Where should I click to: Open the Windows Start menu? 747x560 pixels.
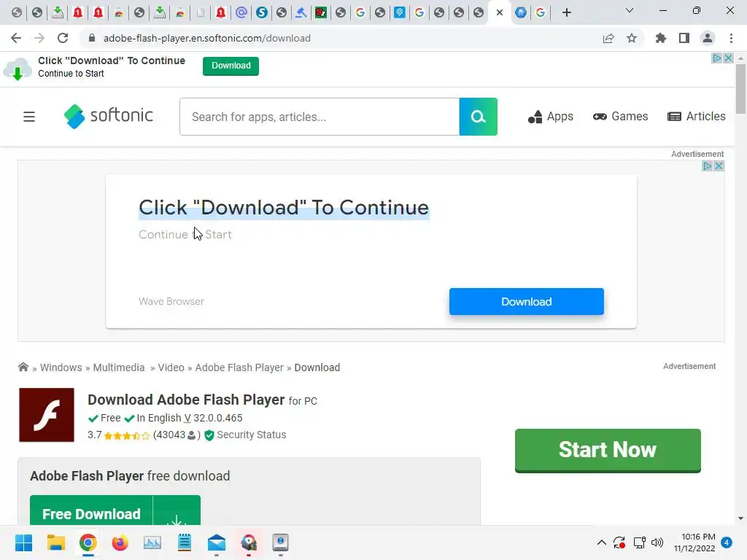coord(23,542)
